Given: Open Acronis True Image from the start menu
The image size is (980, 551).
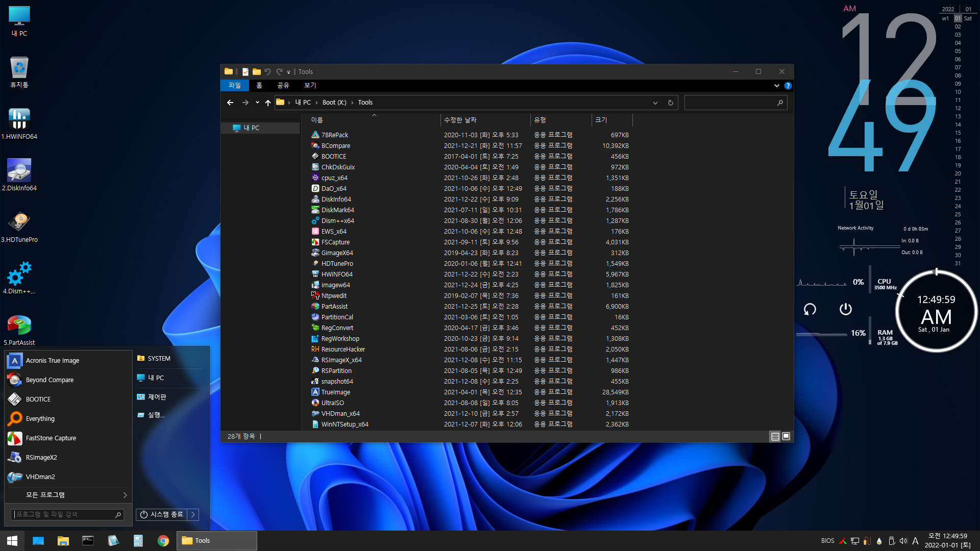Looking at the screenshot, I should point(68,361).
